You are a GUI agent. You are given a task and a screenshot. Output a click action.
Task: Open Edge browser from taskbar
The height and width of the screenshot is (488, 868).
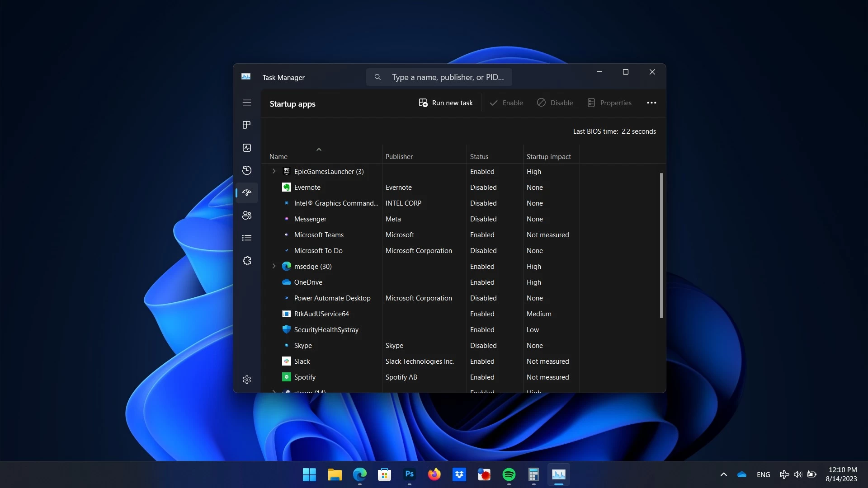360,474
